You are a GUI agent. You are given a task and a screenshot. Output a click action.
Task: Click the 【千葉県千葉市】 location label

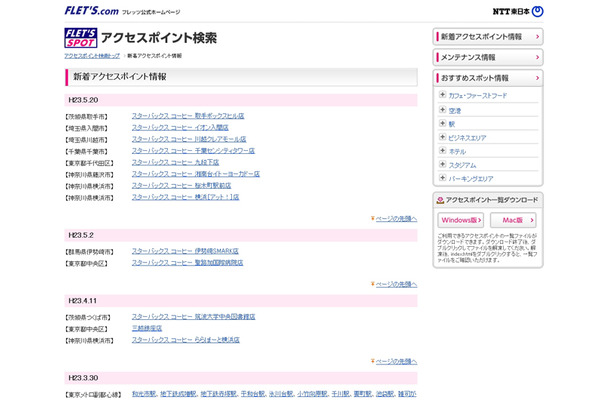tap(86, 152)
